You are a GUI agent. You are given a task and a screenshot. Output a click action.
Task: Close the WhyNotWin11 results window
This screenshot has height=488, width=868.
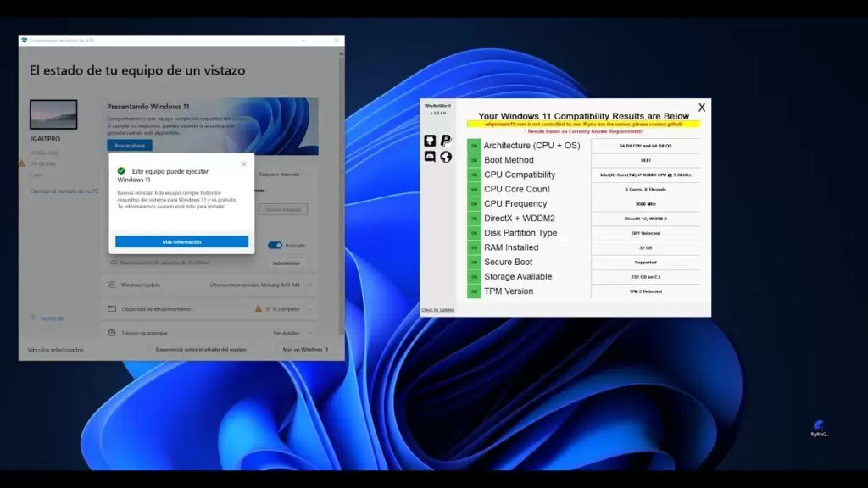coord(702,108)
